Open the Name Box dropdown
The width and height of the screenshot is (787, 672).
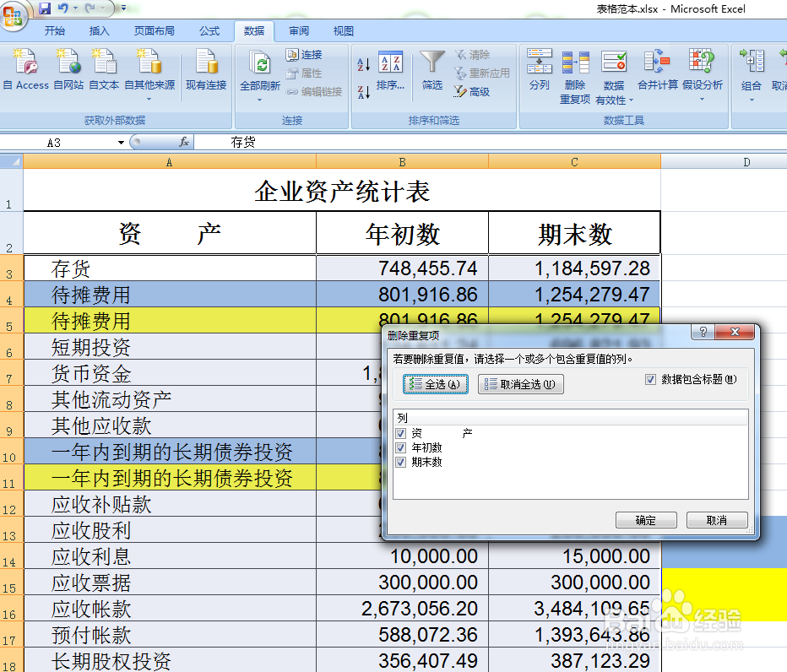121,143
